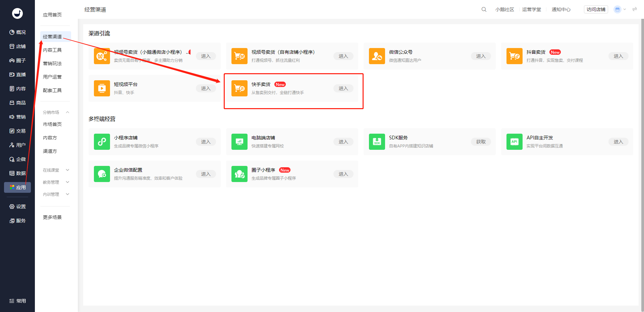Select the 小程序店铺 green icon
This screenshot has width=644, height=312.
[x=102, y=142]
